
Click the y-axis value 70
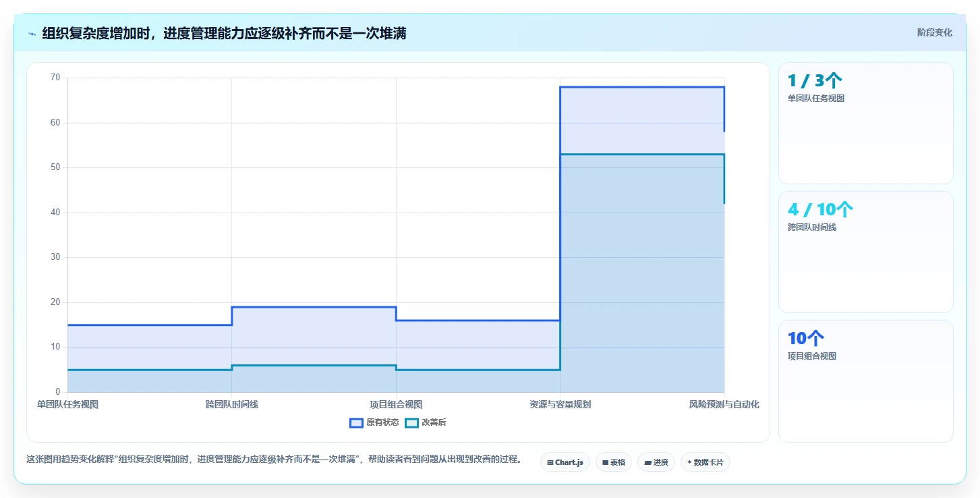coord(55,78)
